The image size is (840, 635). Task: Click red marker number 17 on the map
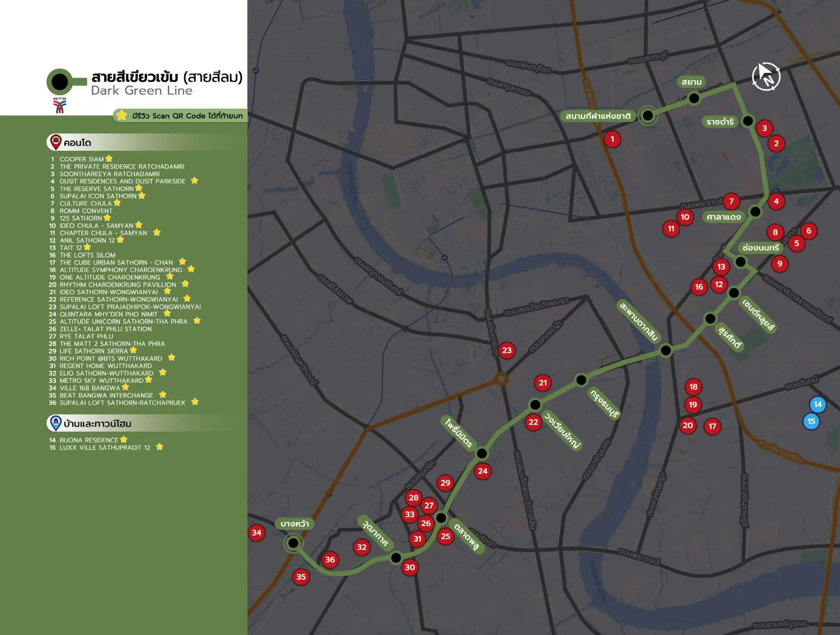712,426
